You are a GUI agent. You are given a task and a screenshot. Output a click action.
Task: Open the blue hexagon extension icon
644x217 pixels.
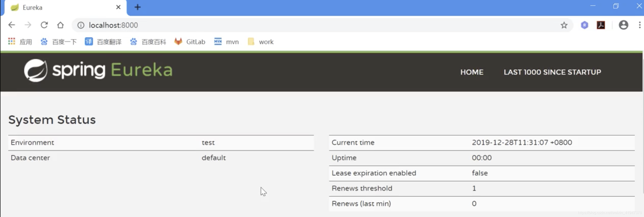584,25
